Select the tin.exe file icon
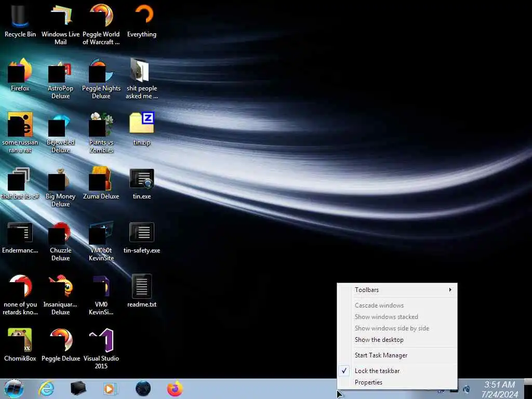Viewport: 532px width, 399px height. 142,183
